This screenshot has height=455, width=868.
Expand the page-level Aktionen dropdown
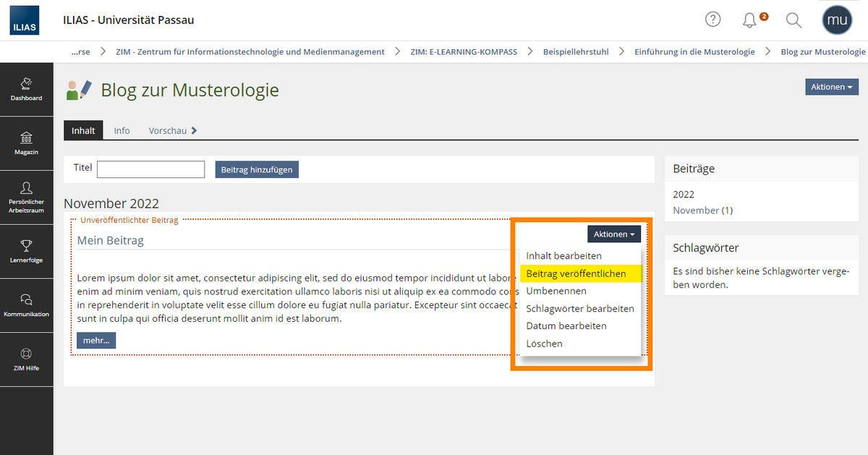pyautogui.click(x=832, y=87)
